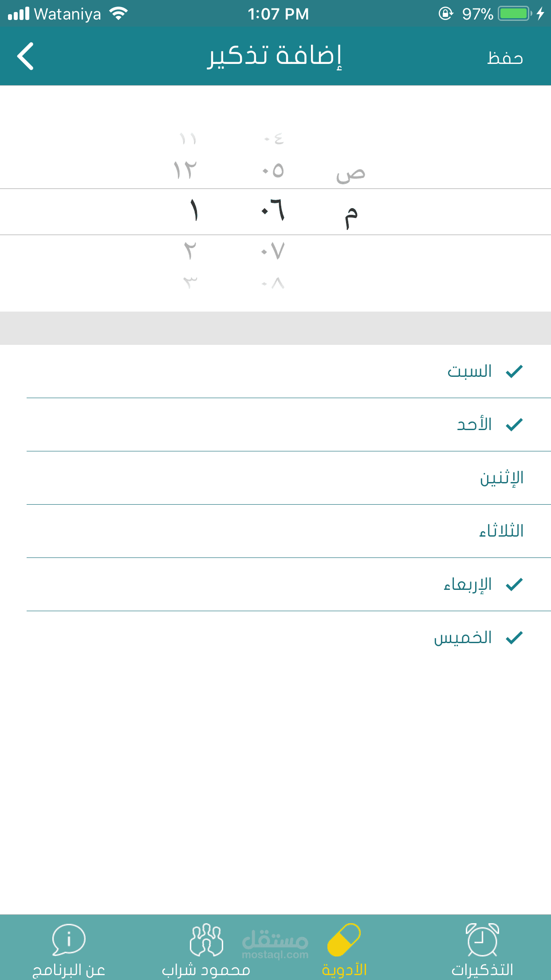Select minute ٠٧ in time picker

coord(273,251)
